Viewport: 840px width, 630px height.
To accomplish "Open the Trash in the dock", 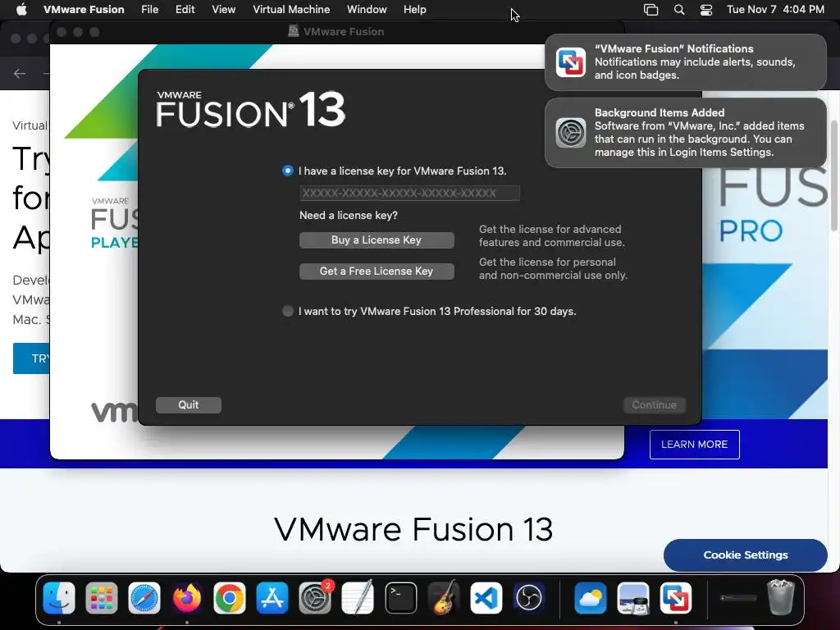I will coord(781,598).
